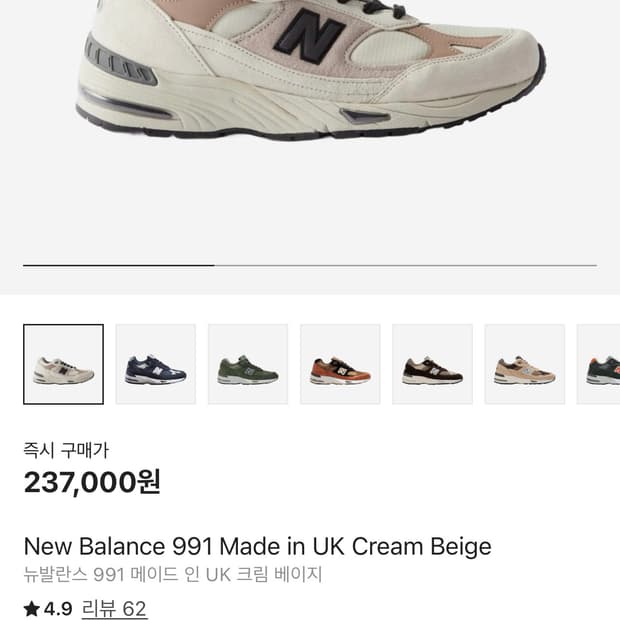620x620 pixels.
Task: Click the New Balance 991 Made in UK title
Action: [x=257, y=546]
